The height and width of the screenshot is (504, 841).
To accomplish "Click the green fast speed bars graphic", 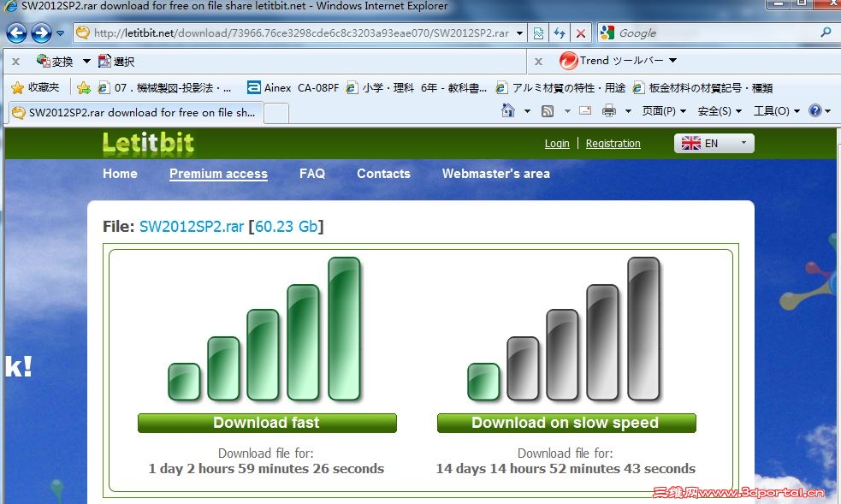I will [265, 329].
